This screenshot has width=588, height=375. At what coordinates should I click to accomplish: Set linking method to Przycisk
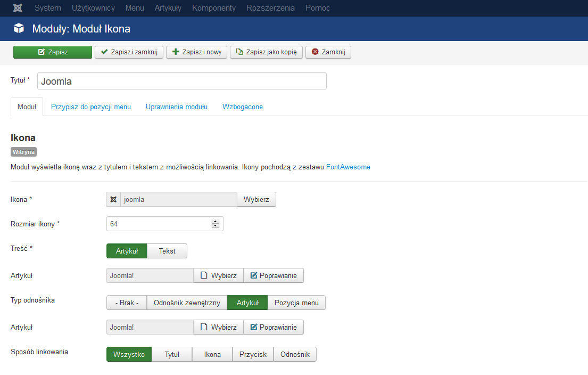[x=253, y=354]
